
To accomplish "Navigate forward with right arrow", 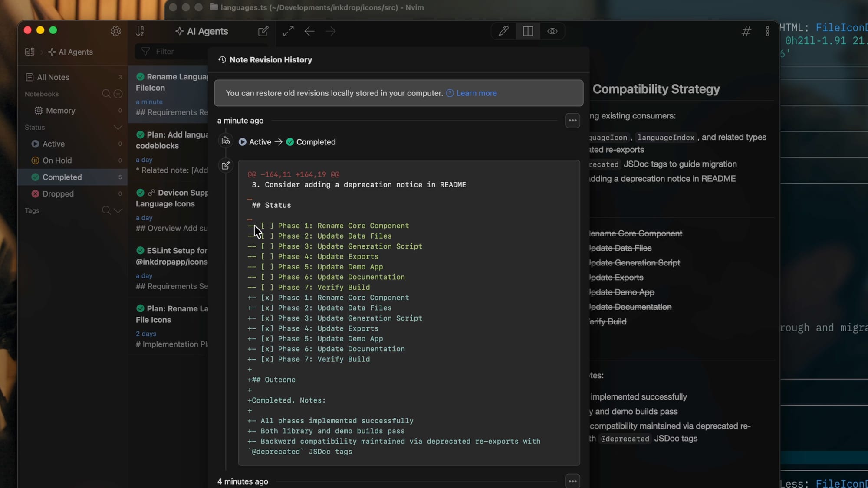I will [331, 31].
